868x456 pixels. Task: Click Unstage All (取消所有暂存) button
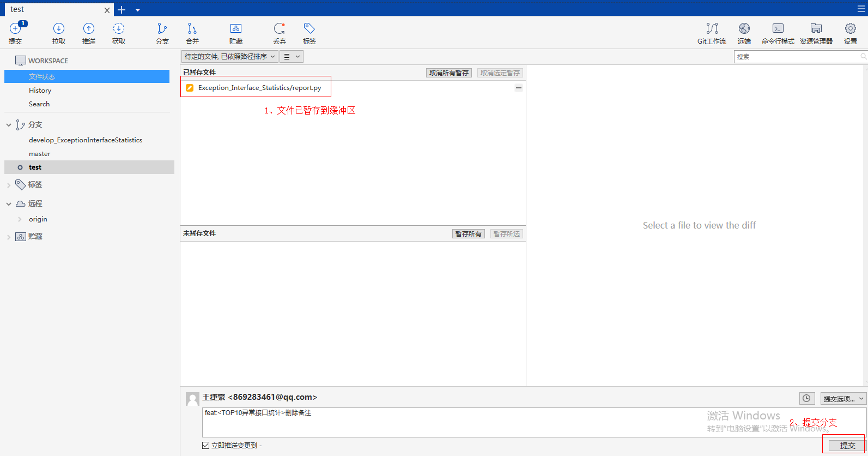click(449, 73)
